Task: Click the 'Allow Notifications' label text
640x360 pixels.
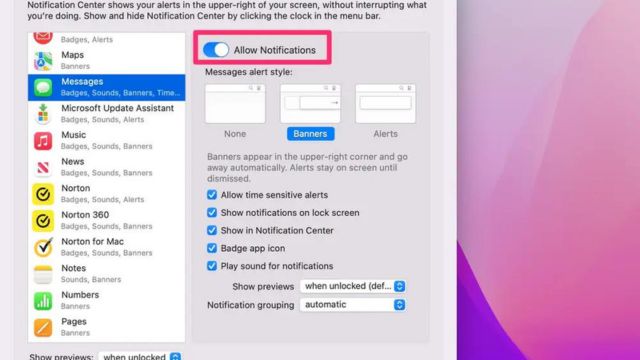Action: point(275,50)
